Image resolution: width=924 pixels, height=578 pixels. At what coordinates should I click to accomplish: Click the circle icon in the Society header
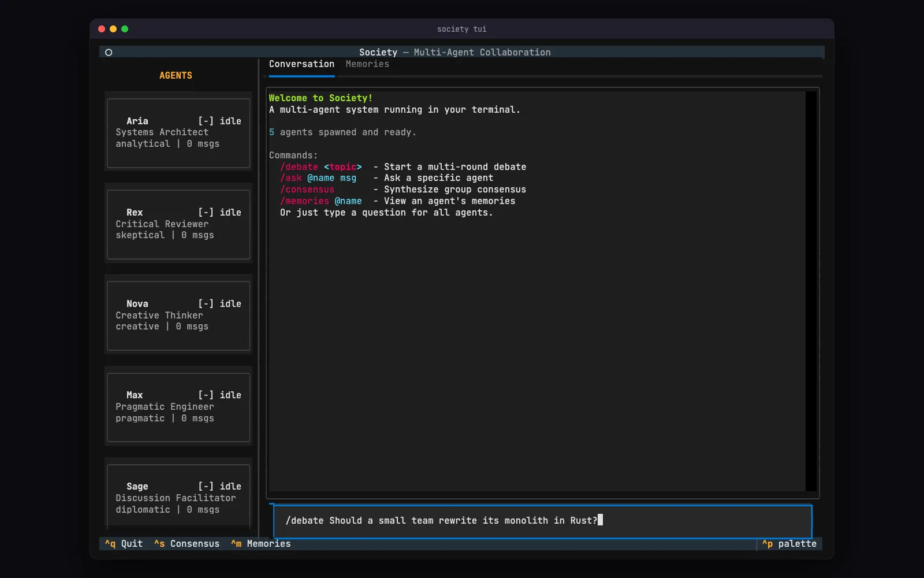(x=109, y=52)
